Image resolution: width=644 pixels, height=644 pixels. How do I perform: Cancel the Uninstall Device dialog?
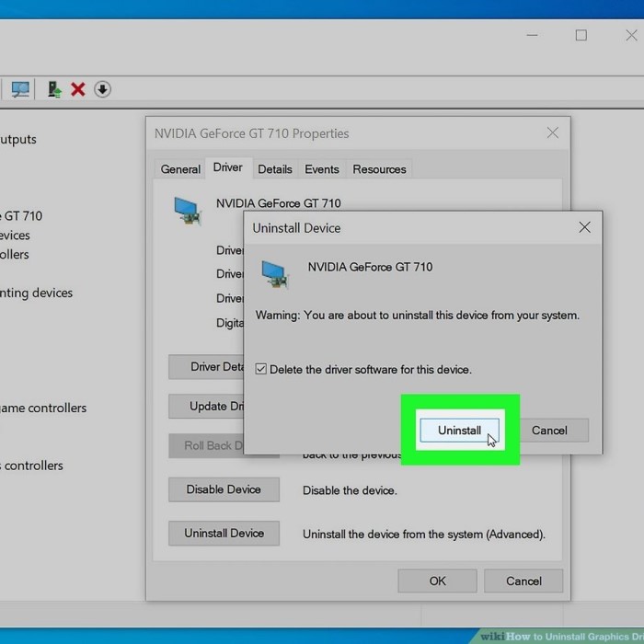point(549,430)
